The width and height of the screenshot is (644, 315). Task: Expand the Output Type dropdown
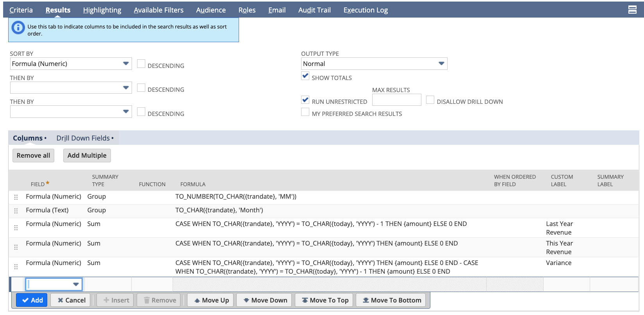[374, 64]
